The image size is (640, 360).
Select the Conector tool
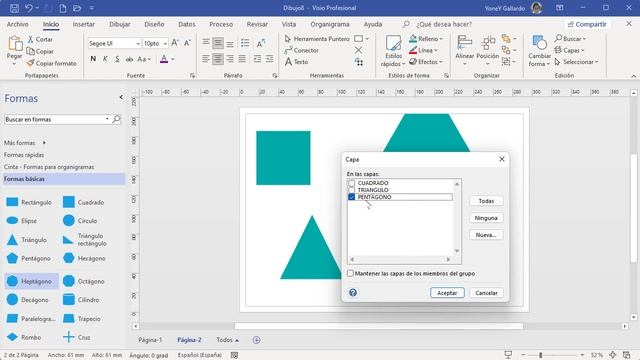click(301, 50)
